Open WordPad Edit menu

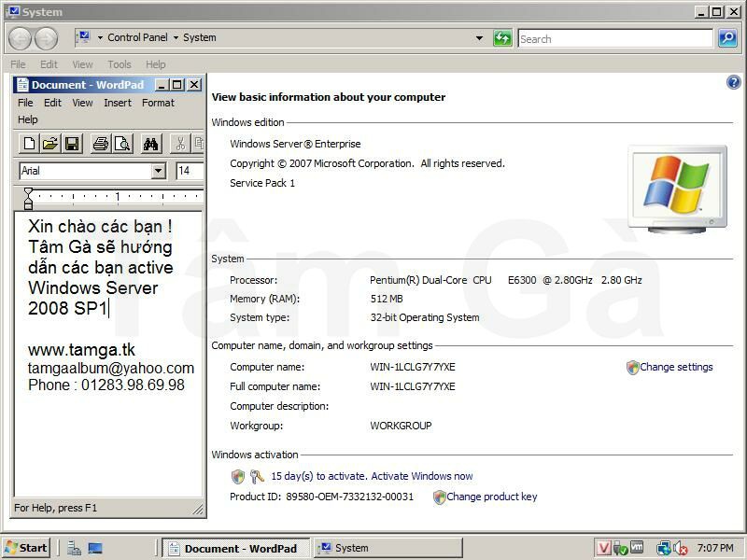pos(52,103)
